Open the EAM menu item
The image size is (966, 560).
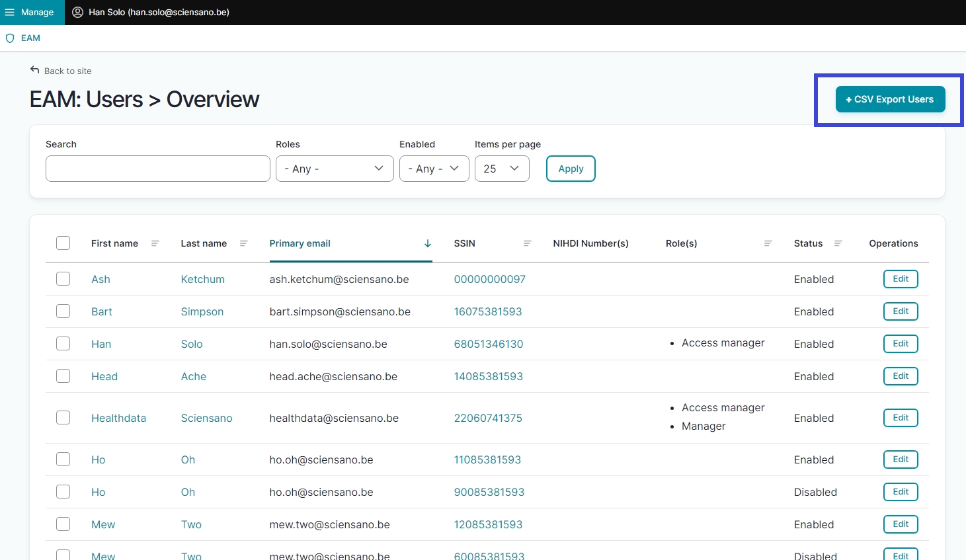click(30, 38)
